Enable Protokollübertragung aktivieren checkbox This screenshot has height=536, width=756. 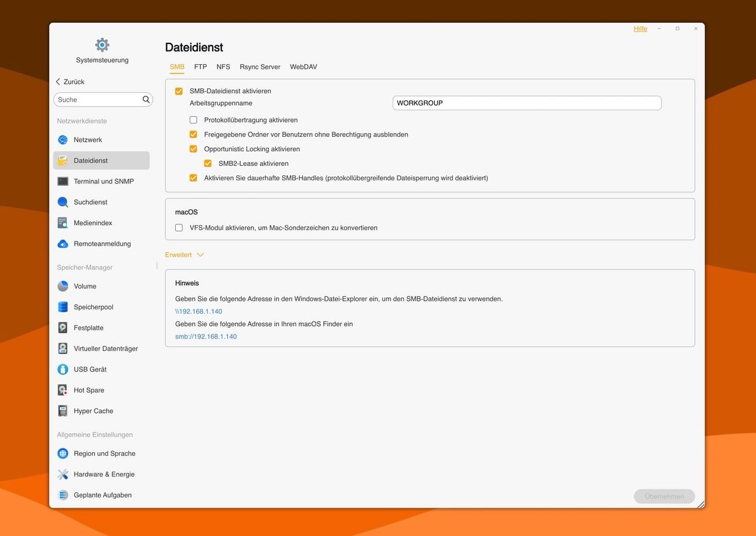193,120
